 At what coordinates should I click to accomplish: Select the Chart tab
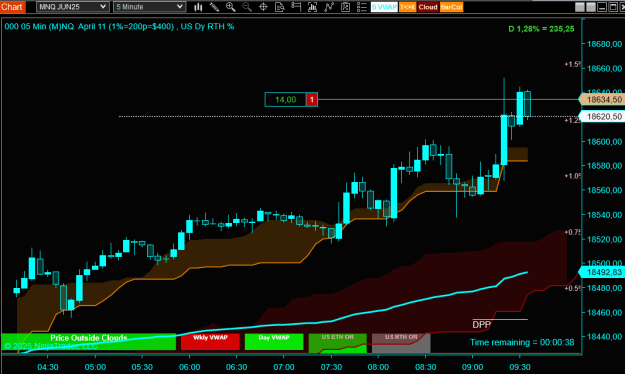pyautogui.click(x=12, y=7)
